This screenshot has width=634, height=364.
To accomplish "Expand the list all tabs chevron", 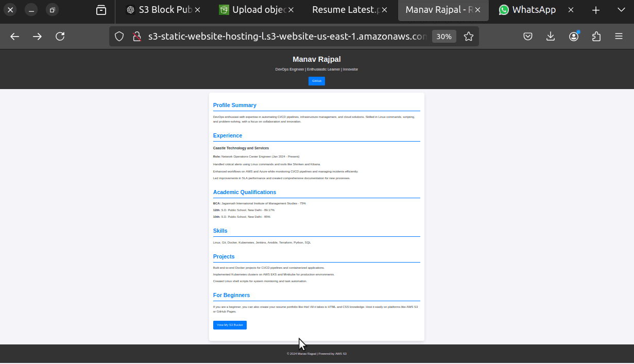I will [621, 10].
